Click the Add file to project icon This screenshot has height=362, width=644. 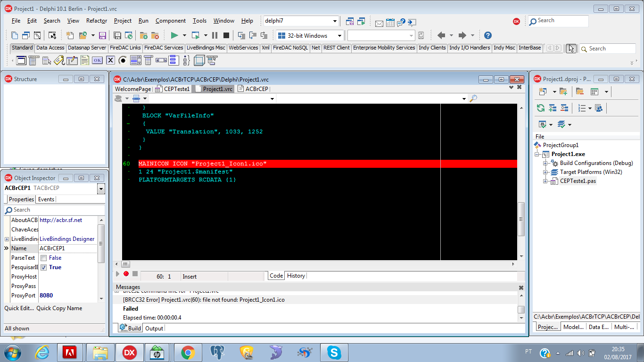point(143,35)
